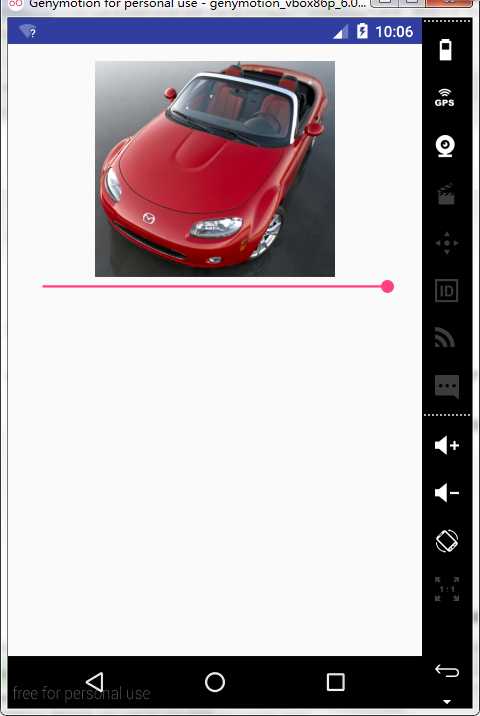This screenshot has height=716, width=480.
Task: Open the battery widget in Genymotion sidebar
Action: coord(445,50)
